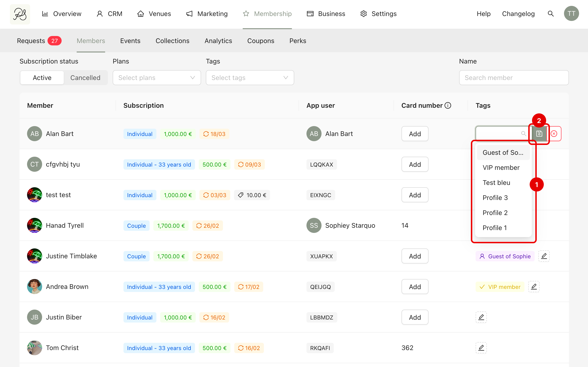The width and height of the screenshot is (588, 367).
Task: Edit tags pencil for Justin Biber
Action: pos(481,317)
